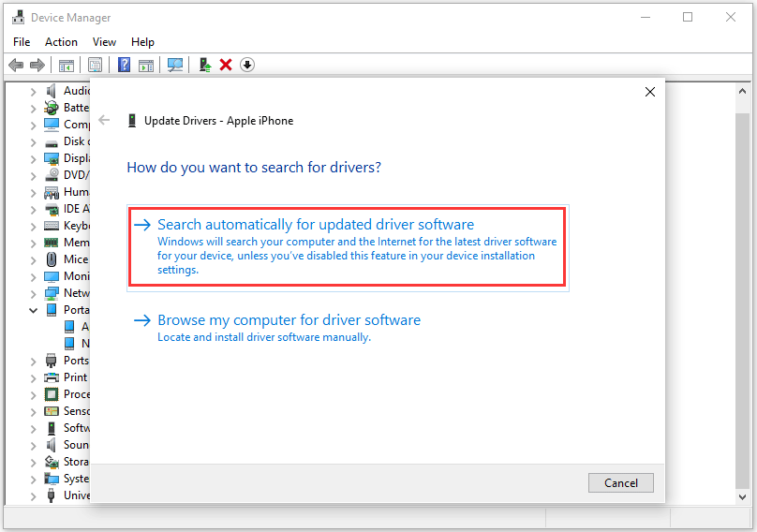The width and height of the screenshot is (757, 532).
Task: Click the Mice category icon
Action: pos(52,259)
